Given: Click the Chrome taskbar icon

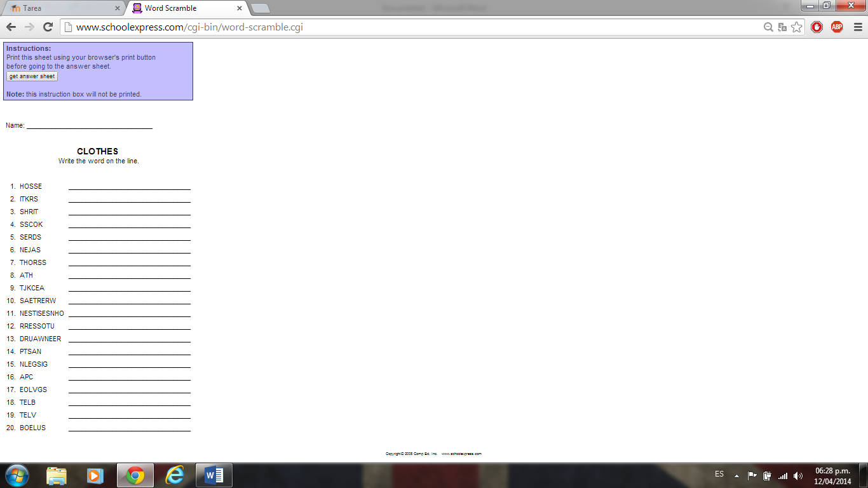Looking at the screenshot, I should 135,475.
